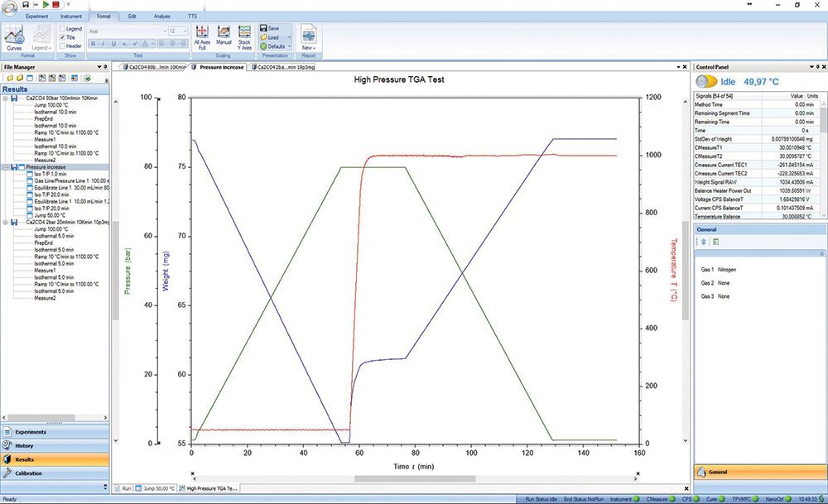Click the Save presentation icon
828x504 pixels.
pyautogui.click(x=270, y=27)
